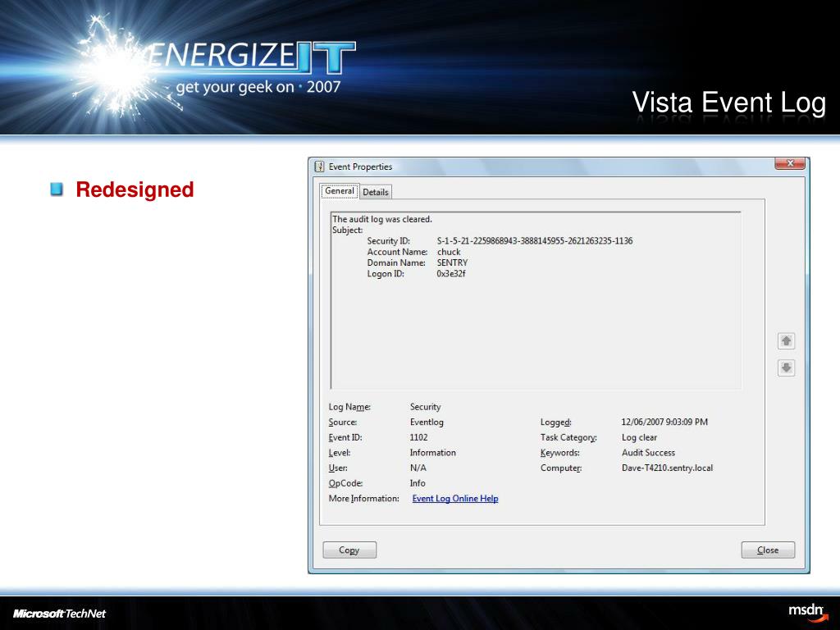Click the 'Logged:' field label

point(556,422)
